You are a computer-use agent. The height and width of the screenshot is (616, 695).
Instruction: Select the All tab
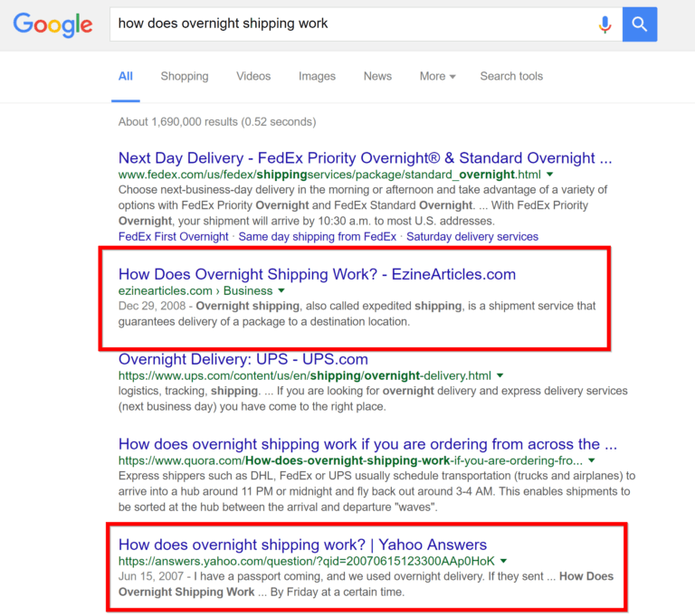(x=126, y=76)
